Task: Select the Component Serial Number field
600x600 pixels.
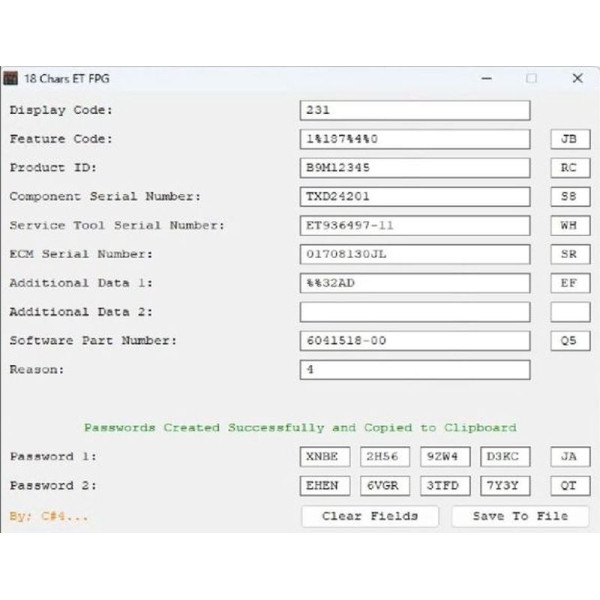Action: 414,197
